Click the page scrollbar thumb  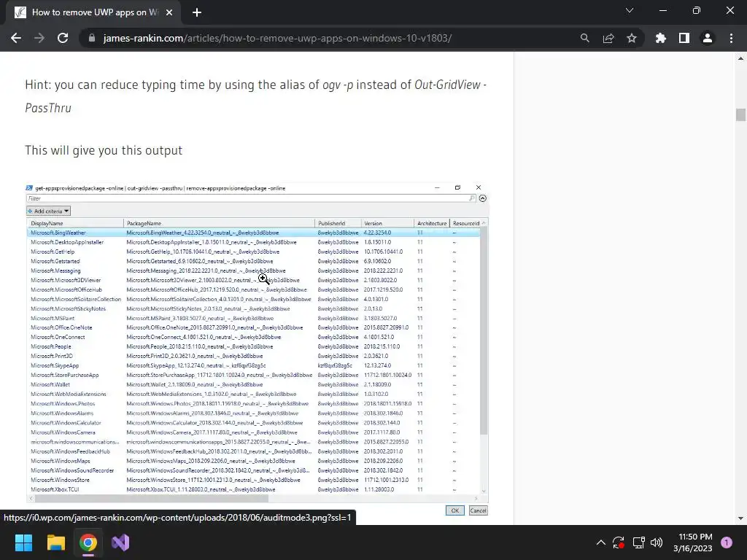click(740, 114)
